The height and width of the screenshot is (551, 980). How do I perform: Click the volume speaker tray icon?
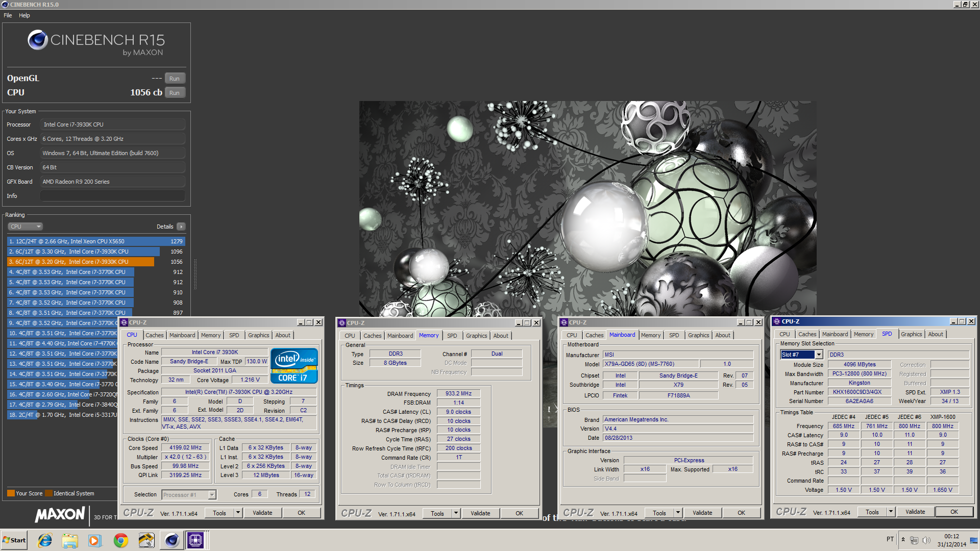pyautogui.click(x=926, y=540)
